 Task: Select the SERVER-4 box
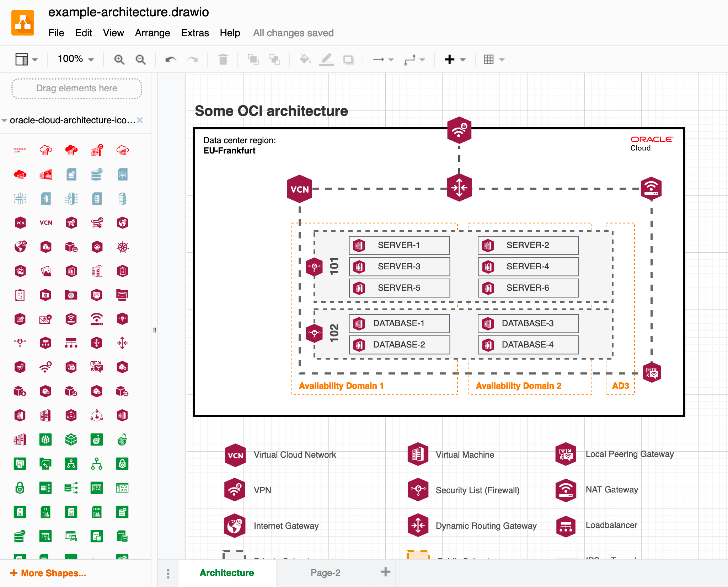click(x=528, y=266)
